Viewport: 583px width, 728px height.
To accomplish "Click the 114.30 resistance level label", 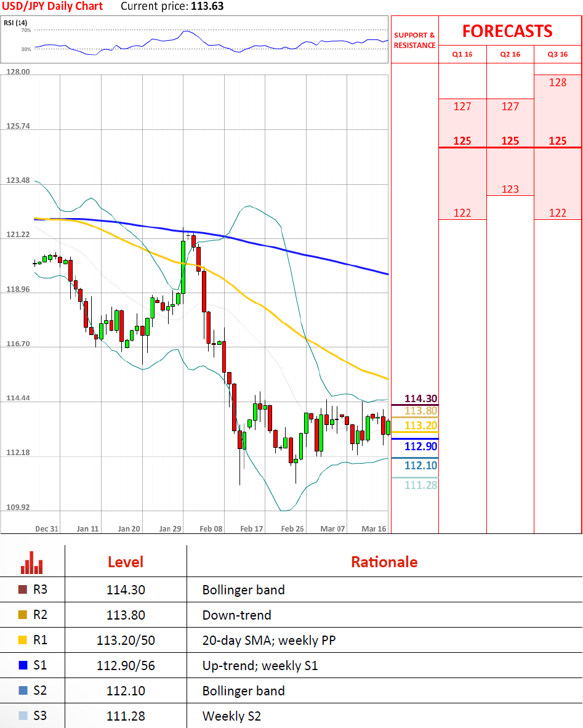I will (420, 398).
